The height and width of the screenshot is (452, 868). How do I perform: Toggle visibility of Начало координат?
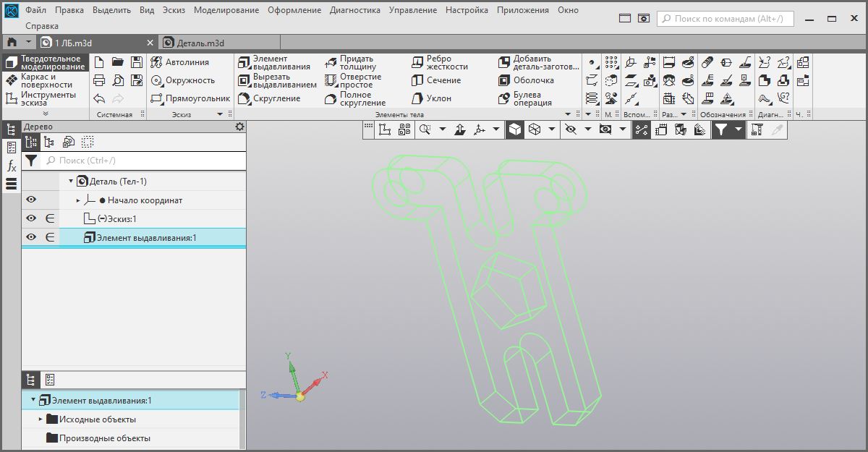pos(31,200)
